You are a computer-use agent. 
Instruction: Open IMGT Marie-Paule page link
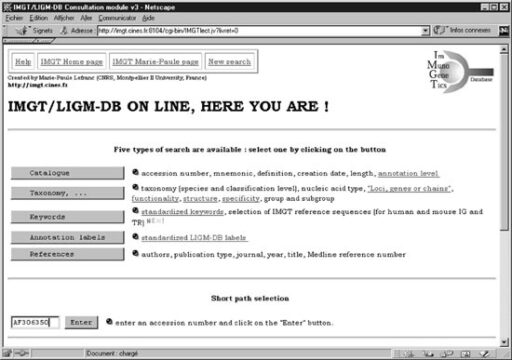click(155, 62)
